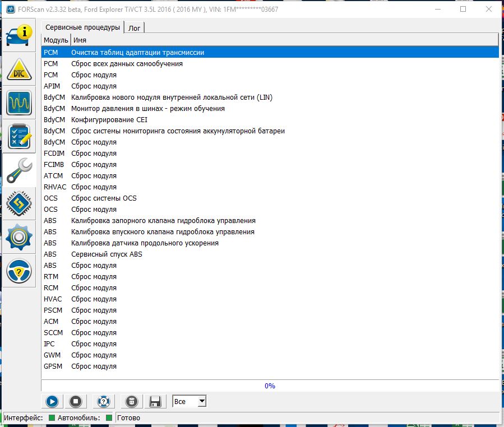This screenshot has height=427, width=504.
Task: Click the lifebuoy help icon
Action: 103,401
